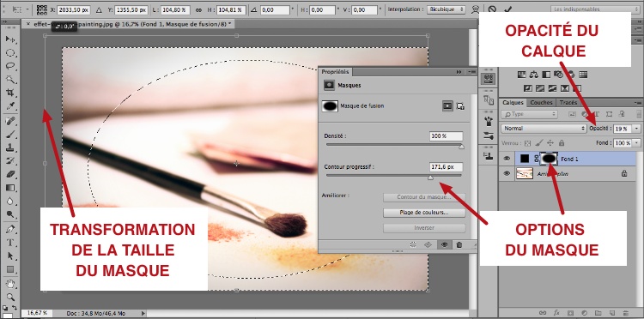The width and height of the screenshot is (644, 319).
Task: Switch to the Calques tab
Action: coord(513,103)
